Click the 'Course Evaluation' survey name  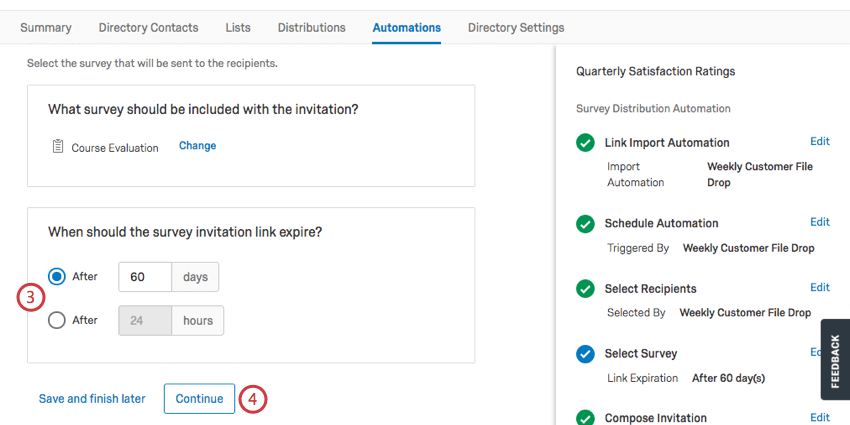coord(115,148)
